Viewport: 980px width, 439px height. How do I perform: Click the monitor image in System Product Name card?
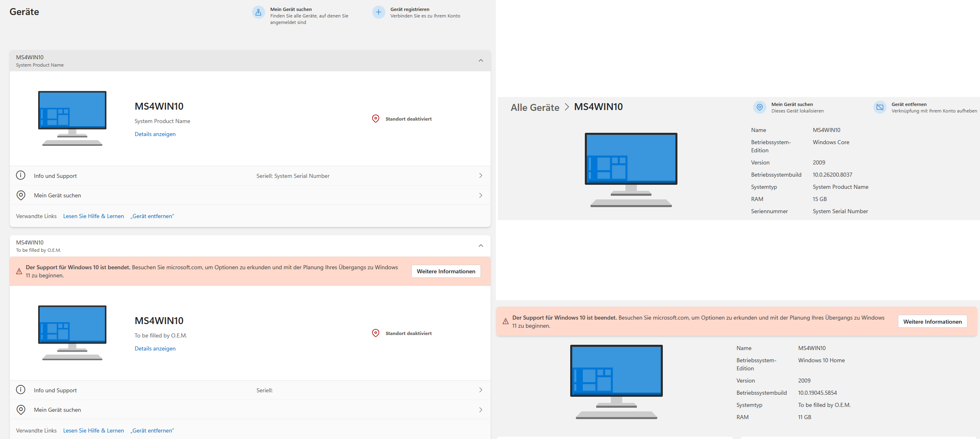click(72, 118)
